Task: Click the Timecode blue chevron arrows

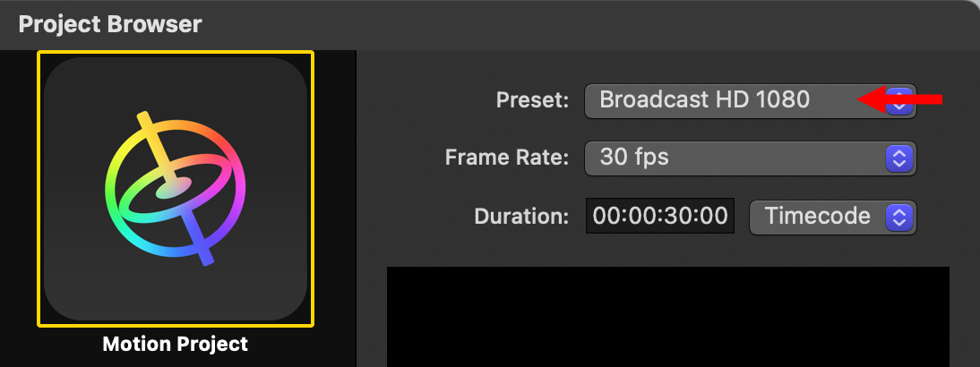Action: point(898,216)
